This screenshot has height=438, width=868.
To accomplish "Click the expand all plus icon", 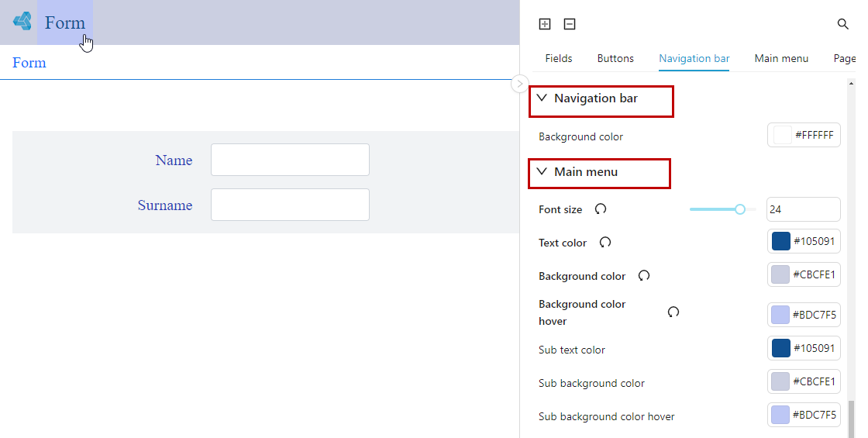I will coord(545,24).
